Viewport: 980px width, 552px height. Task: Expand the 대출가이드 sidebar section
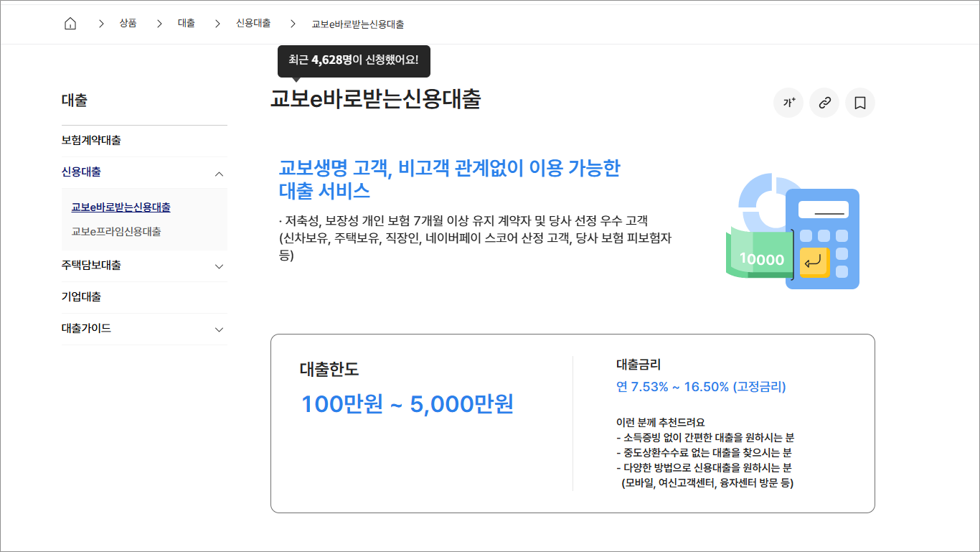point(219,329)
